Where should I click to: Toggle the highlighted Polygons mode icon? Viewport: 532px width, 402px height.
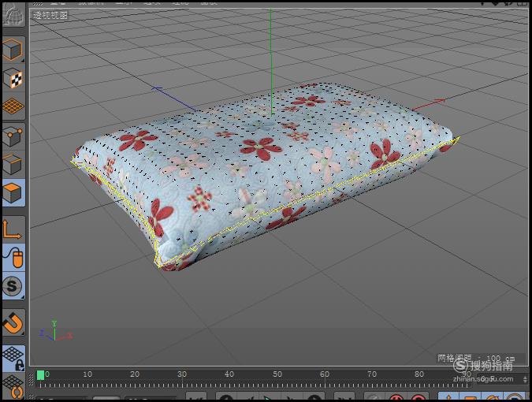(x=13, y=192)
